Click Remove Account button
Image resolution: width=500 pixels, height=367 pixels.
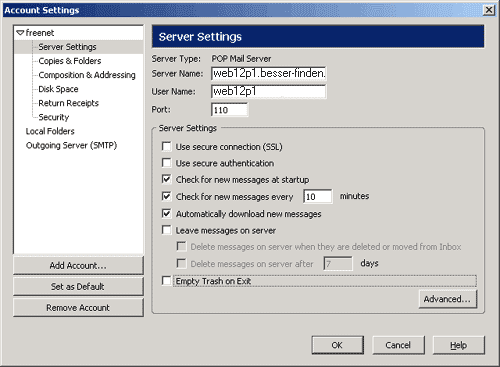78,307
